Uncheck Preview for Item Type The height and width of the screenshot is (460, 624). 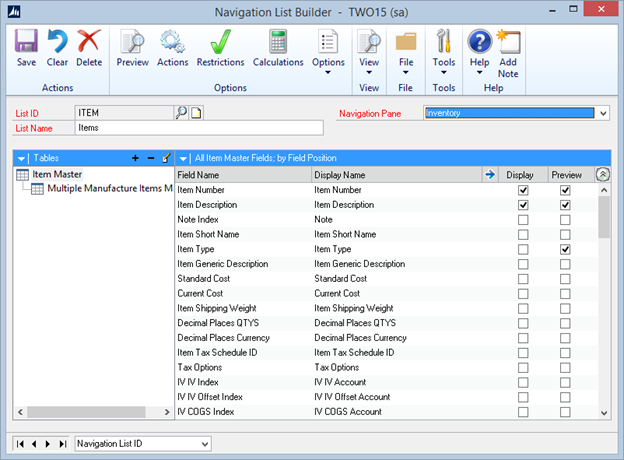[565, 249]
